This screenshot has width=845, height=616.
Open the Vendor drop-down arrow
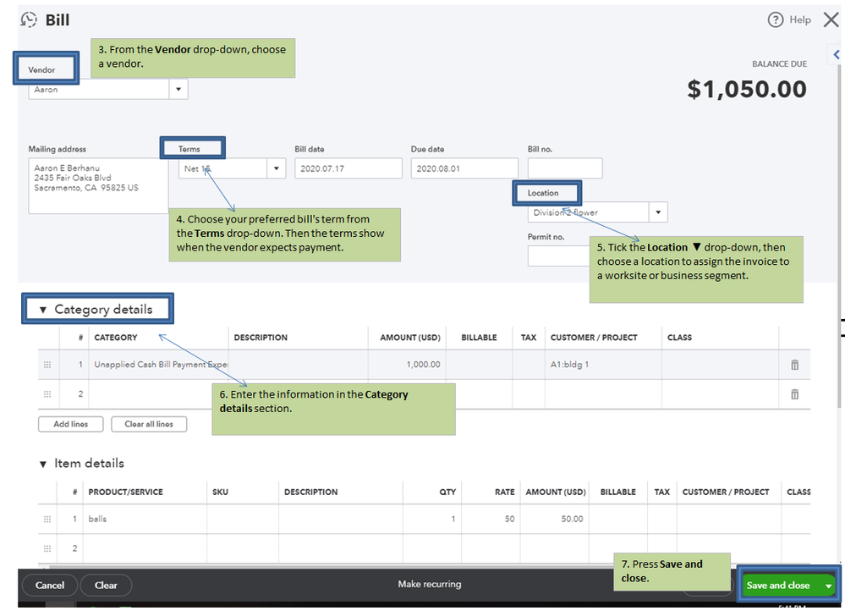(x=178, y=89)
